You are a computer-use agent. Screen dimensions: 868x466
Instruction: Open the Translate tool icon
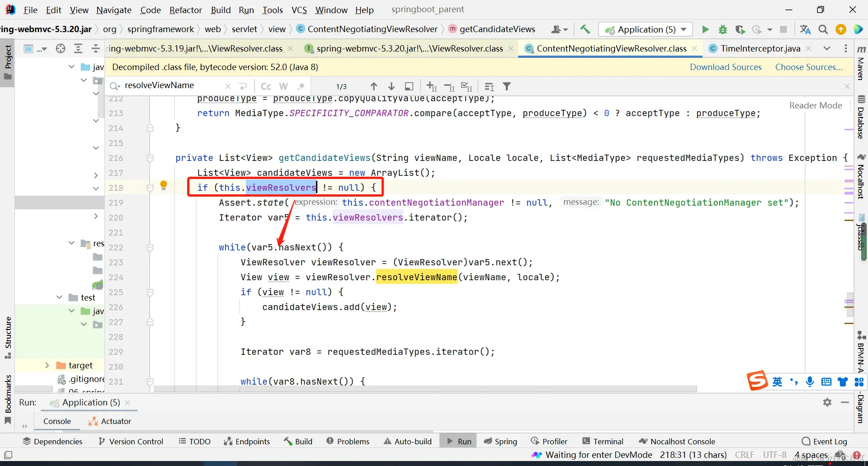pyautogui.click(x=805, y=29)
